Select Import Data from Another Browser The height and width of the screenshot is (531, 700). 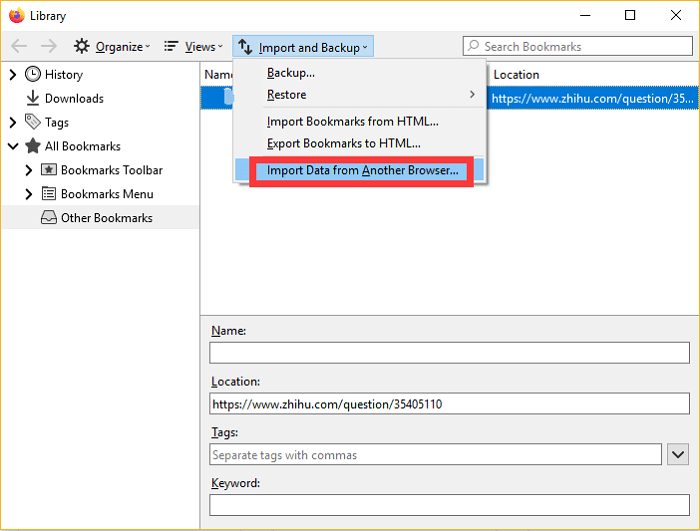362,171
